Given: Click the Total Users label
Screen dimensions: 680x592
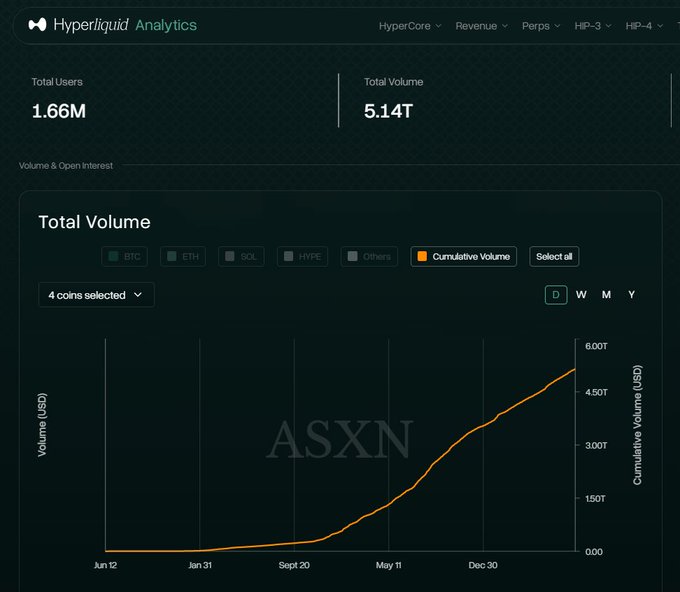Looking at the screenshot, I should point(57,82).
